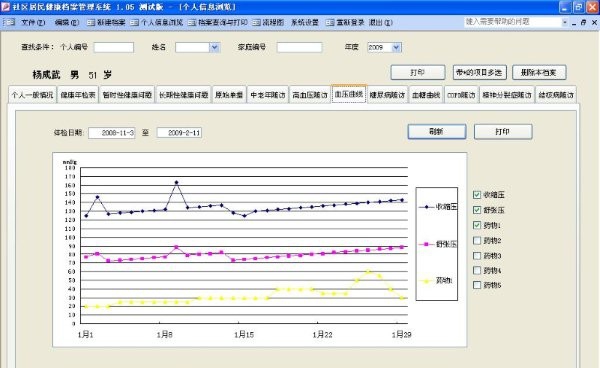Image resolution: width=600 pixels, height=368 pixels.
Task: Click the 1月8 x-axis label
Action: (165, 335)
